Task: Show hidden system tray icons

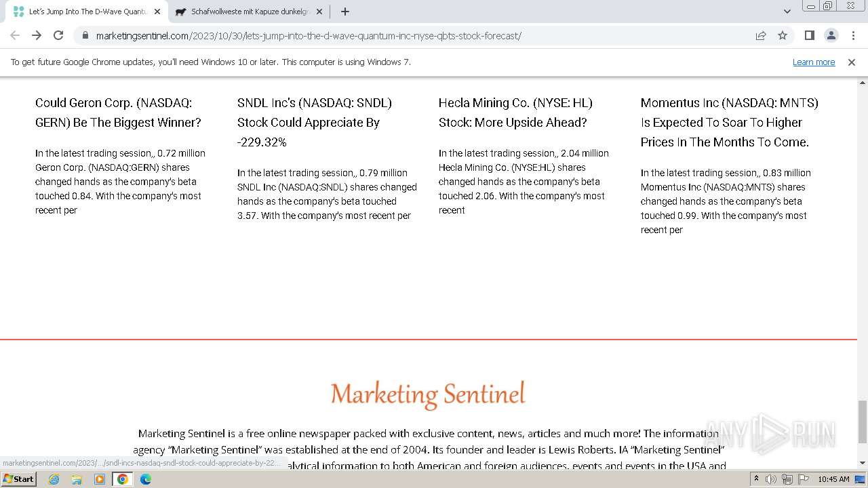Action: pyautogui.click(x=757, y=479)
